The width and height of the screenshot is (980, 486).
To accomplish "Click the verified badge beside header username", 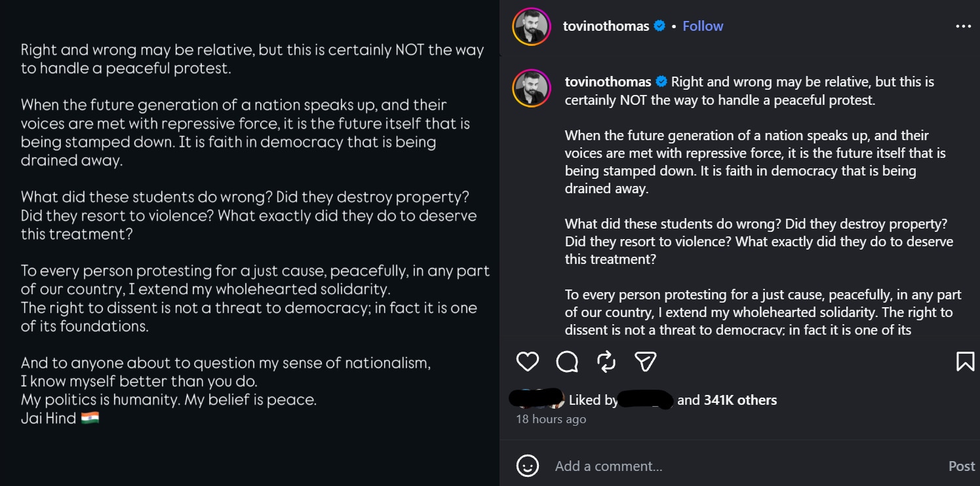I will coord(659,26).
